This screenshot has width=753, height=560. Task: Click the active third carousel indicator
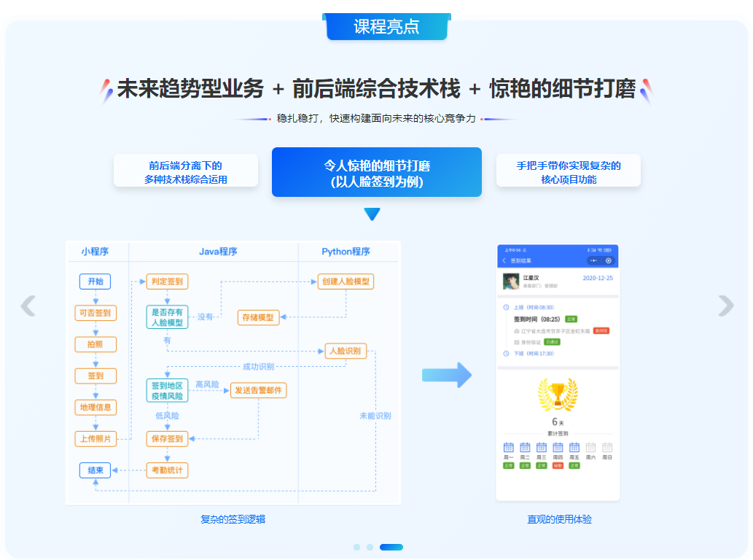click(391, 547)
